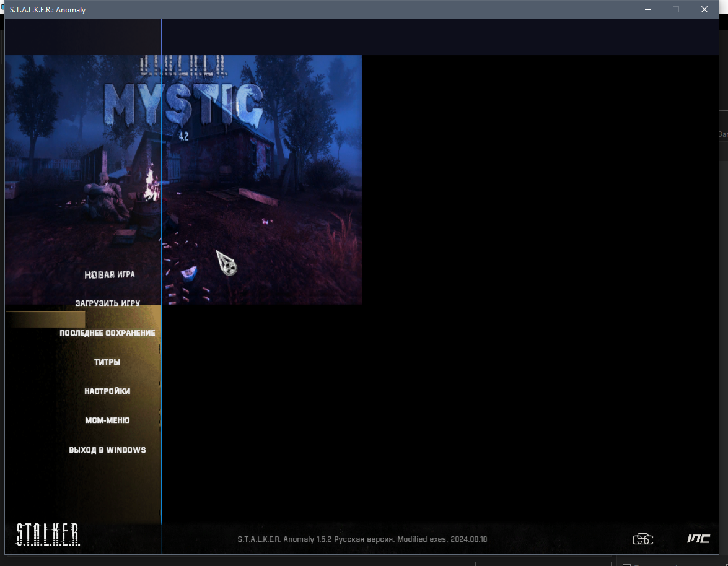Click the S.T.A.L.K.E.R.: Anomaly window title
The width and height of the screenshot is (728, 566).
[x=48, y=10]
